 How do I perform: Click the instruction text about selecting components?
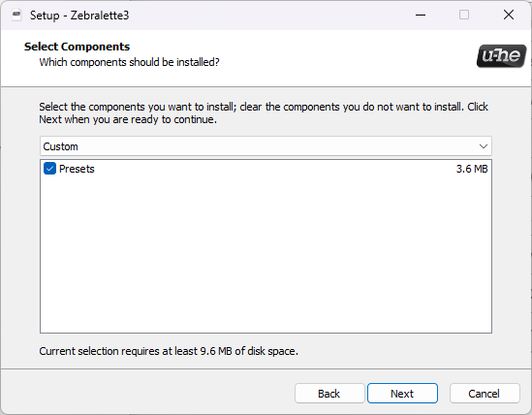pyautogui.click(x=264, y=113)
